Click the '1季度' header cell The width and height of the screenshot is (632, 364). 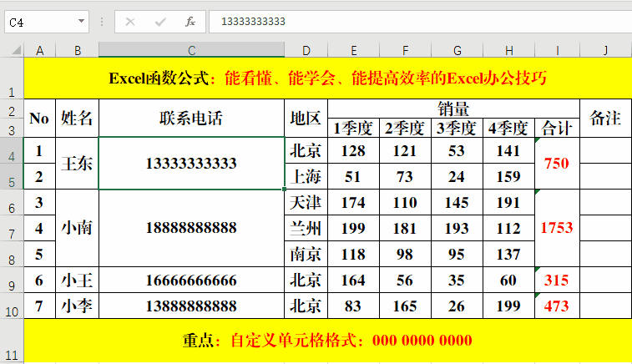(x=353, y=128)
